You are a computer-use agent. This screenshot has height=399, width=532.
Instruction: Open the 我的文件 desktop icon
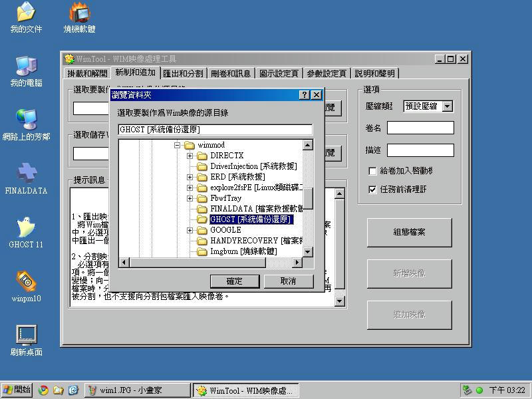[26, 17]
